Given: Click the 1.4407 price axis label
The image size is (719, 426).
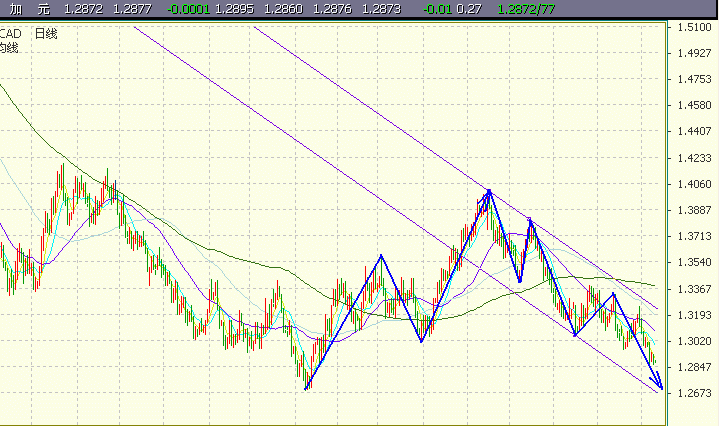Looking at the screenshot, I should coord(695,132).
